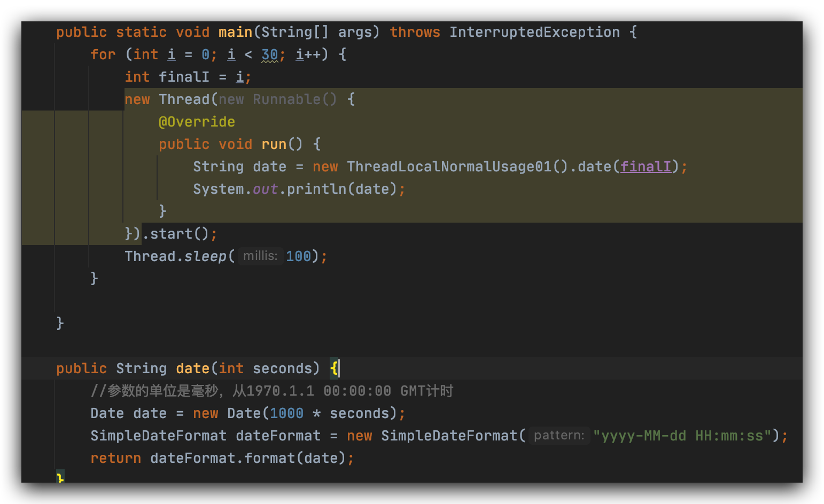Click the "yyyy-MM-dd HH:mm:ss" string literal

tap(682, 436)
